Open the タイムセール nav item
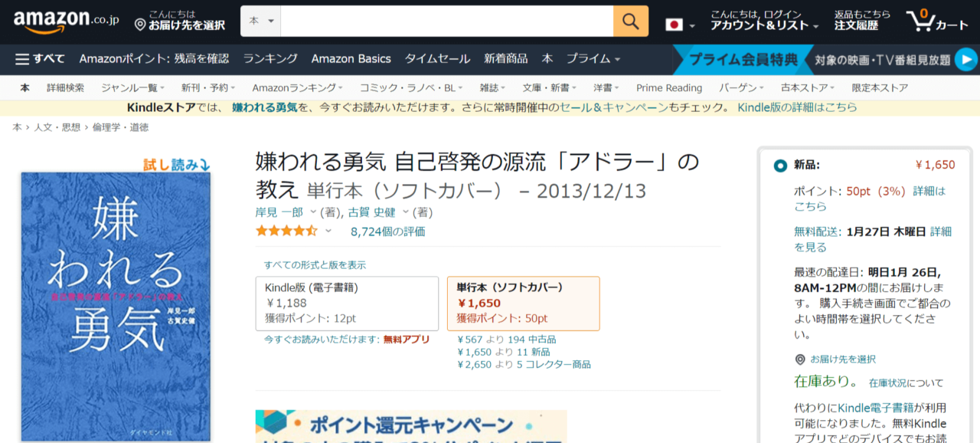The width and height of the screenshot is (980, 443). [x=437, y=59]
